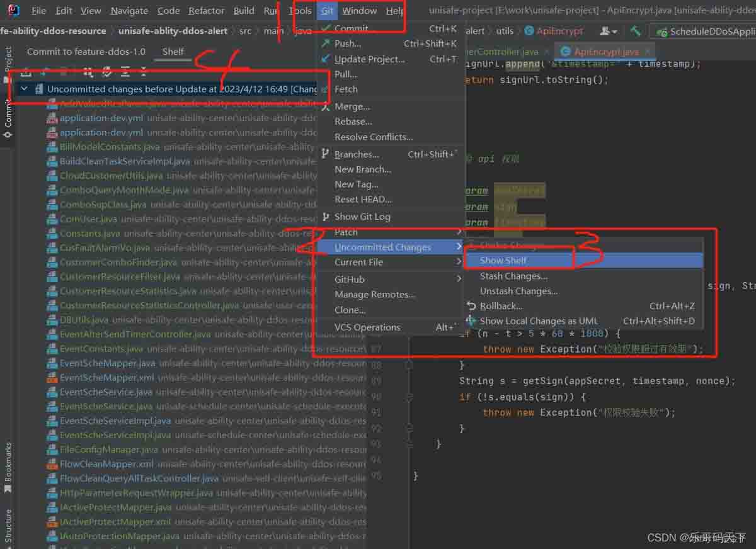Close the ApiEncrypt.java editor tab
Image resolution: width=756 pixels, height=549 pixels.
tap(647, 52)
